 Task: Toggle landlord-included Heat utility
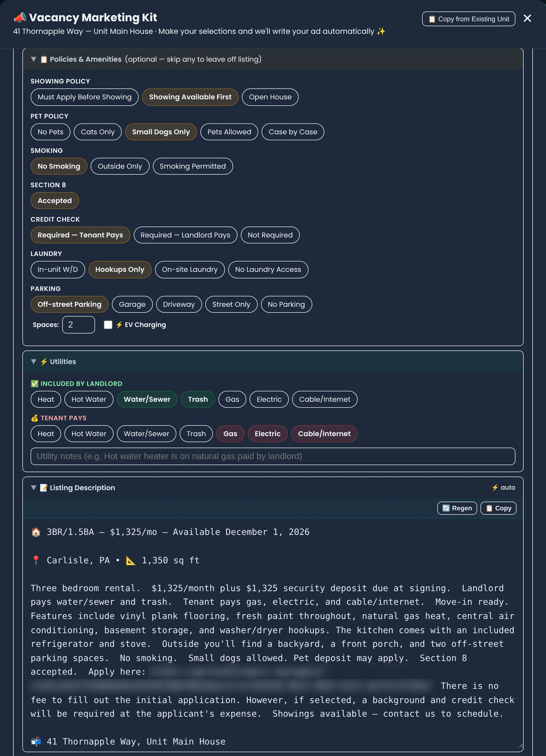[x=46, y=399]
